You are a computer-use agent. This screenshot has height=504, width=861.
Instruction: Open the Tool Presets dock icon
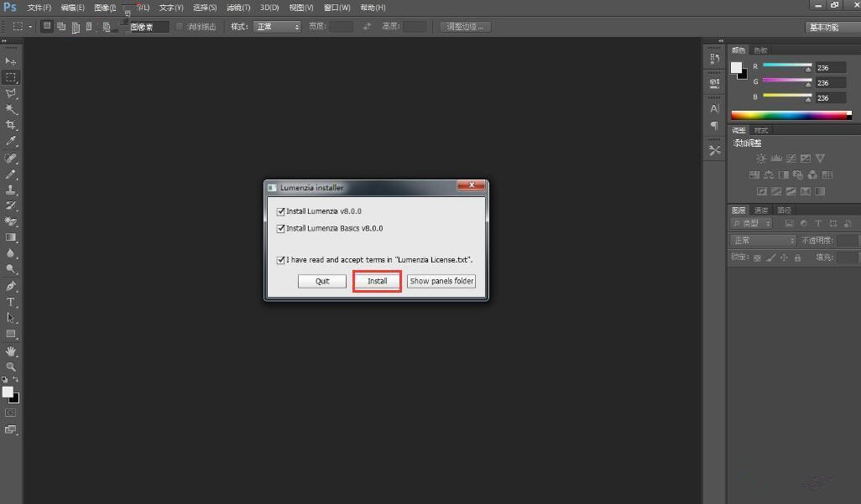tap(714, 150)
